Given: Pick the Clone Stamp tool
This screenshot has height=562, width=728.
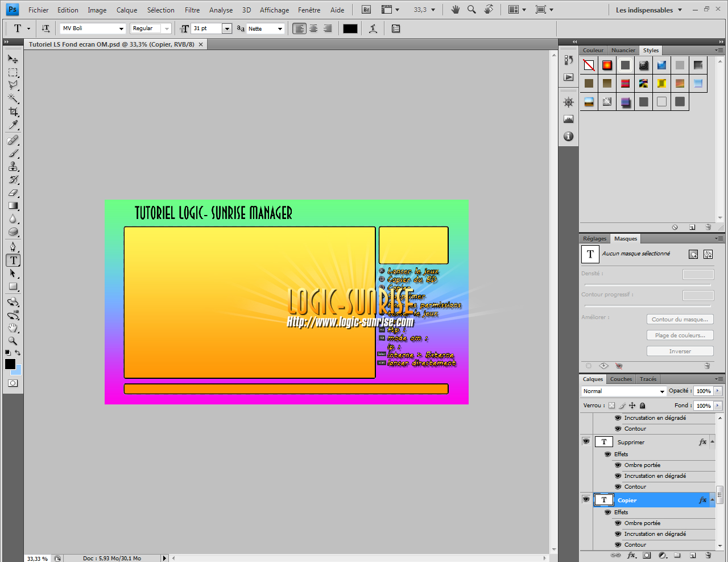Looking at the screenshot, I should (x=13, y=166).
